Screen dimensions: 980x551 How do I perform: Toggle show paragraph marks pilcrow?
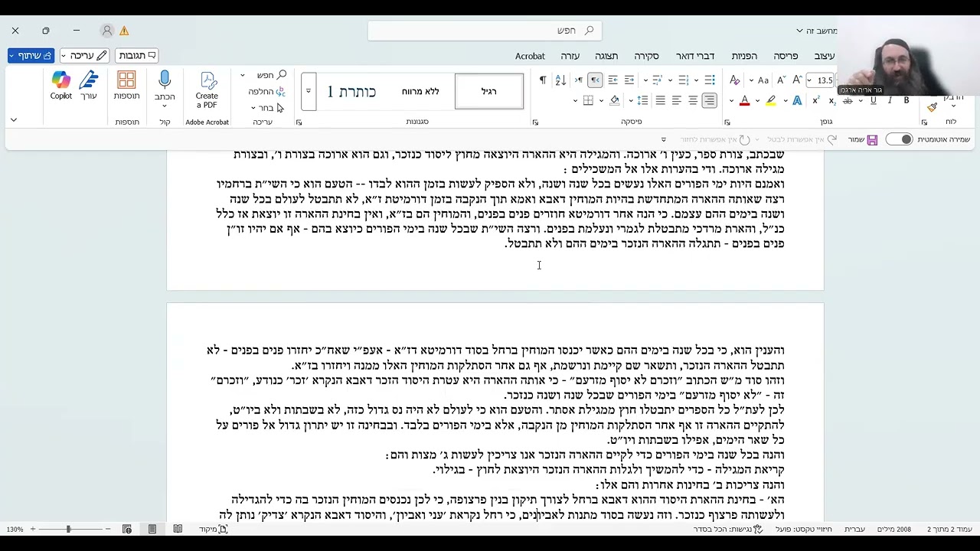pyautogui.click(x=542, y=80)
